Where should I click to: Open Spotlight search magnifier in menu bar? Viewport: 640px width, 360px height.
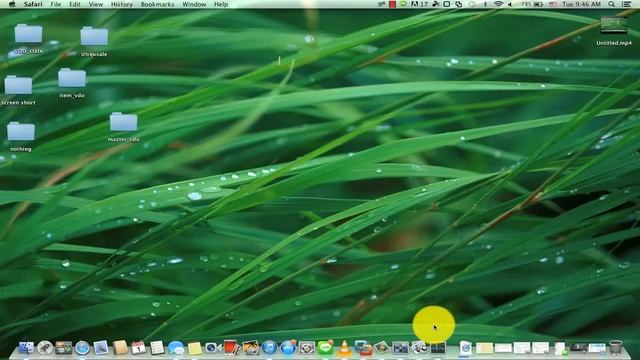pos(611,4)
